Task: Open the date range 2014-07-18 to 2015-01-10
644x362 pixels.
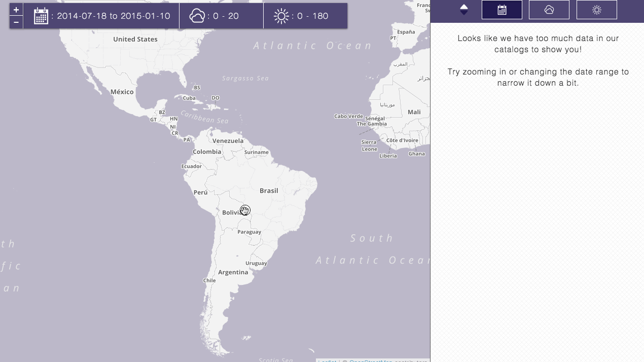Action: point(114,16)
